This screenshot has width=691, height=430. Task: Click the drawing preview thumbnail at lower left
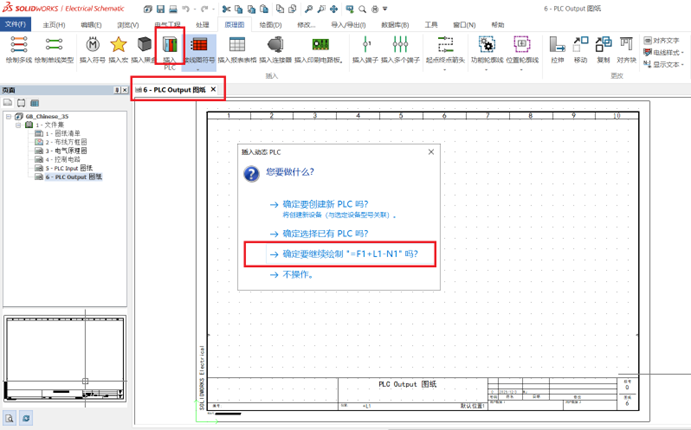(65, 358)
